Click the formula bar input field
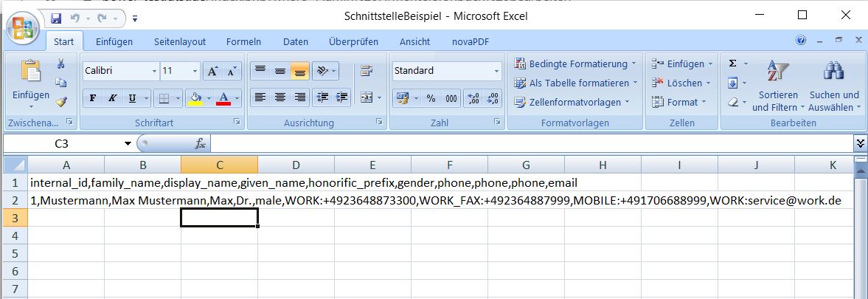This screenshot has height=299, width=868. (532, 144)
